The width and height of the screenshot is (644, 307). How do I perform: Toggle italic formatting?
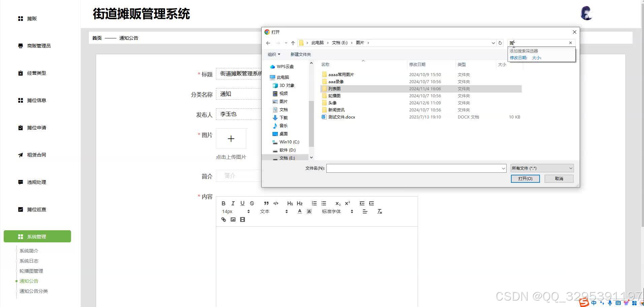233,203
